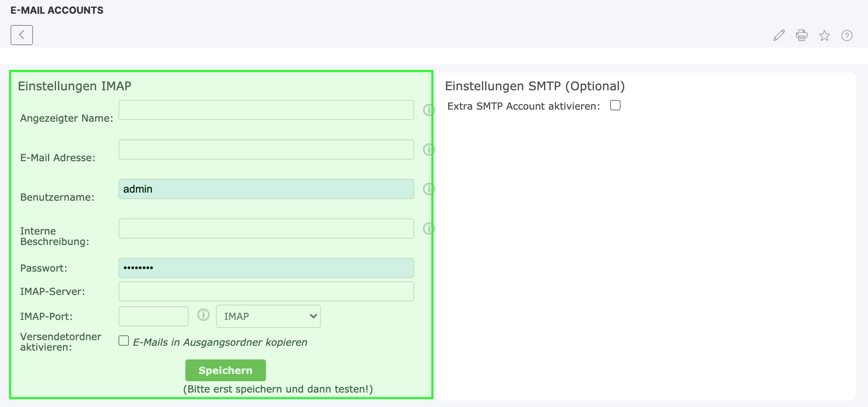Click info icon beside E-Mail Adresse field
The width and height of the screenshot is (868, 407).
click(x=428, y=150)
